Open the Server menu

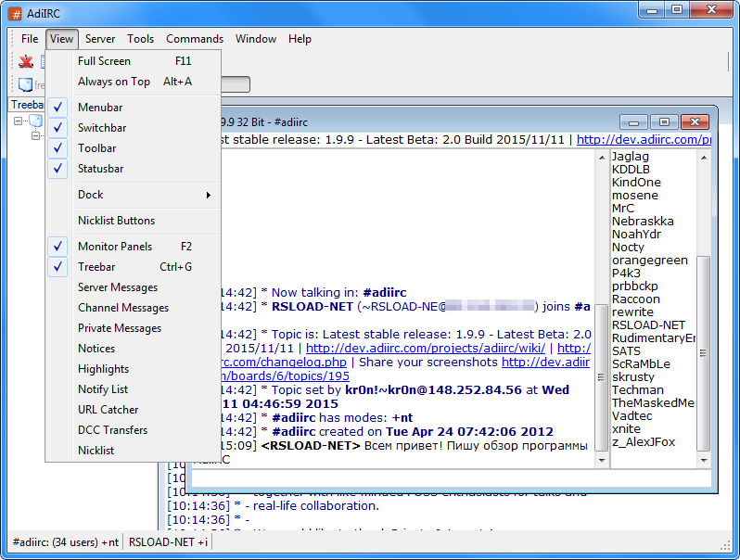[100, 39]
